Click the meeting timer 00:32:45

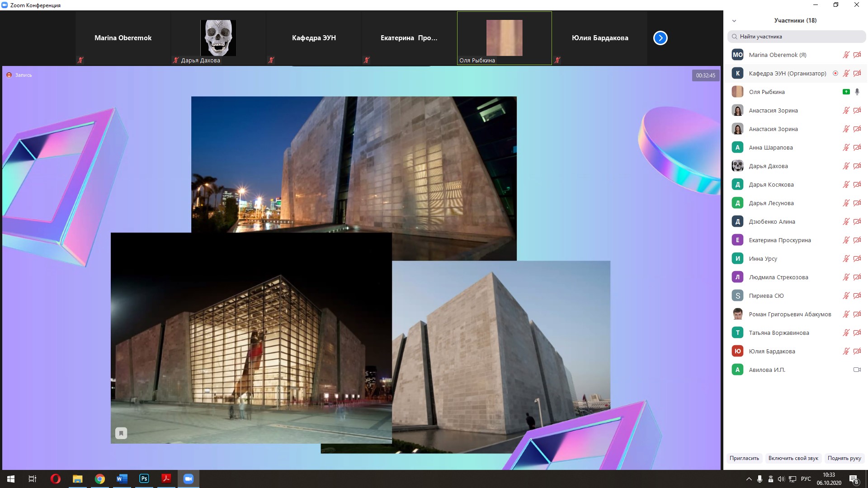705,75
